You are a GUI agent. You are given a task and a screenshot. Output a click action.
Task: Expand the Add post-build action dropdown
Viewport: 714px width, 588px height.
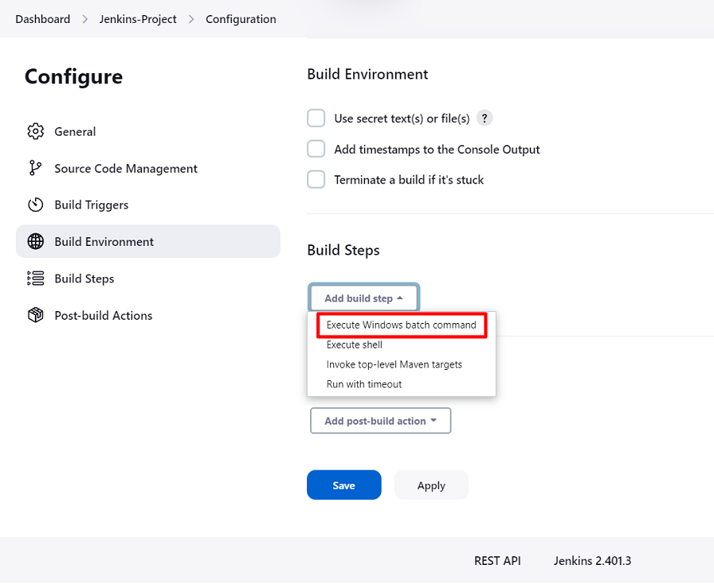(x=380, y=421)
